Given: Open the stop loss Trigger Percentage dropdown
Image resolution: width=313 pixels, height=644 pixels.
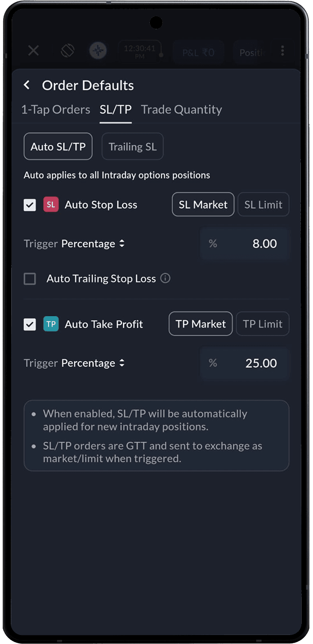Looking at the screenshot, I should (93, 244).
